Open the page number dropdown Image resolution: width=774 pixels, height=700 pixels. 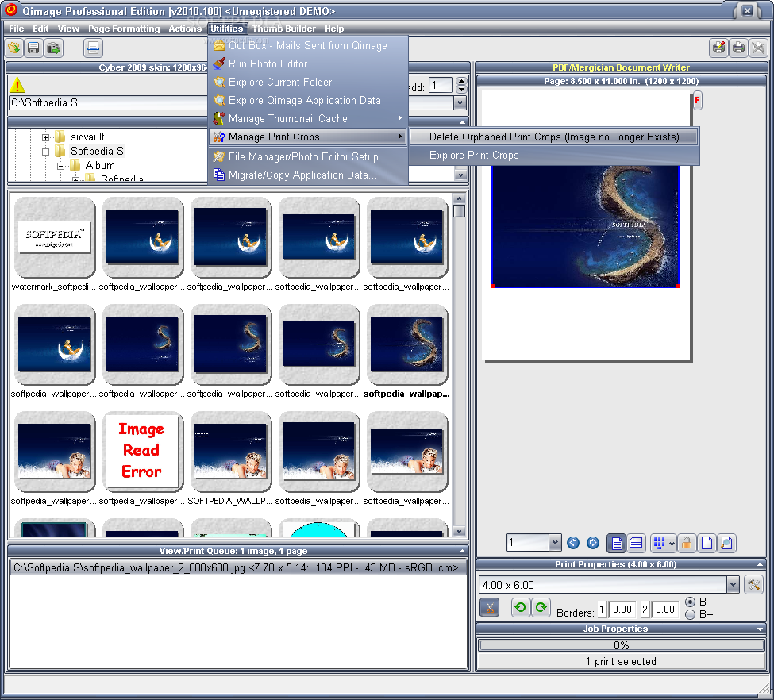pyautogui.click(x=556, y=543)
